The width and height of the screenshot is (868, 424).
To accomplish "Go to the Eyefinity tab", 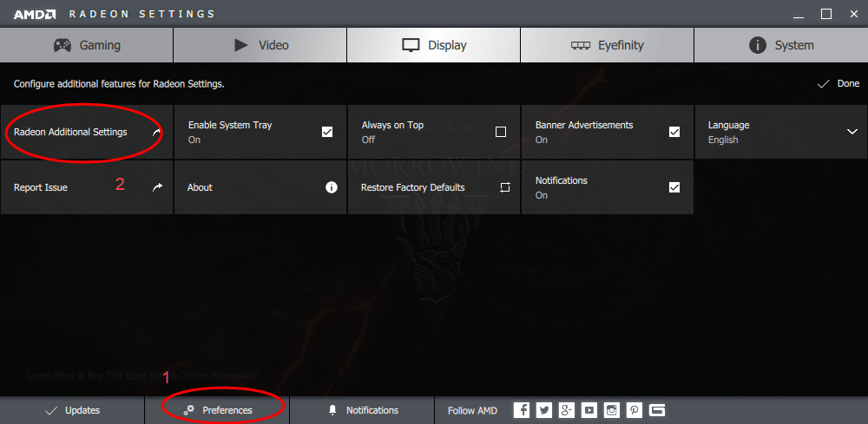I will pyautogui.click(x=607, y=45).
